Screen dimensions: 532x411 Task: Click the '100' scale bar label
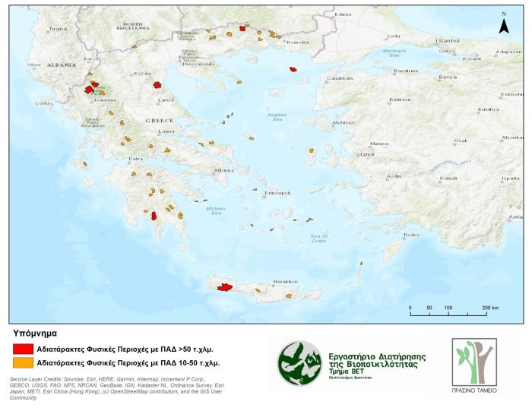448,308
